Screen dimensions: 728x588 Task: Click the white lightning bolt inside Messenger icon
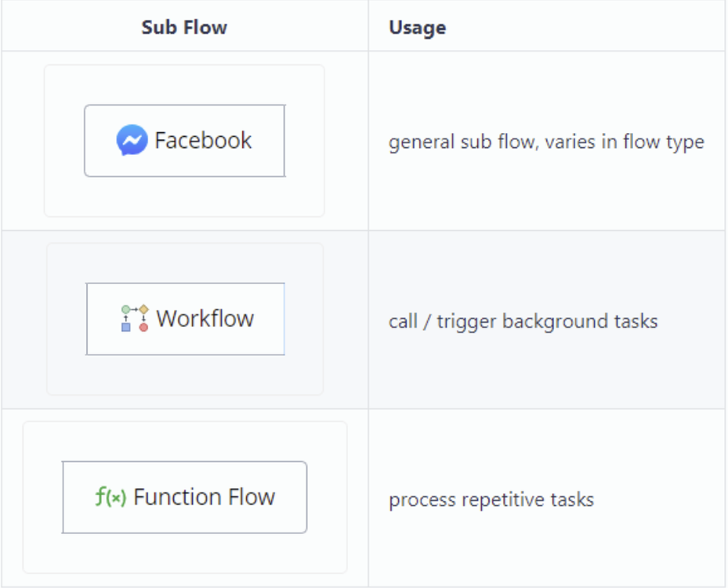pos(132,142)
